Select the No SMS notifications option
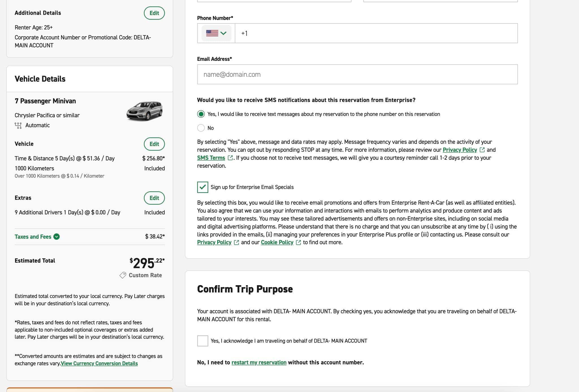 point(201,128)
